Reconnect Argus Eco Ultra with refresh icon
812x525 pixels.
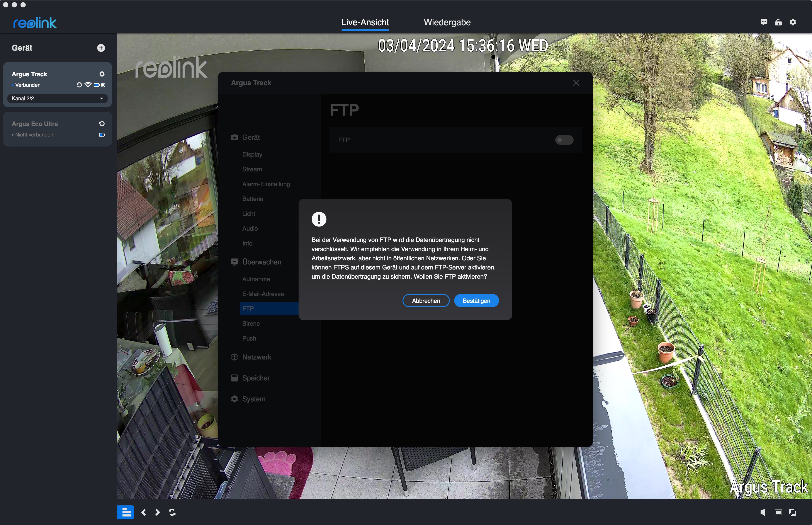coord(102,124)
